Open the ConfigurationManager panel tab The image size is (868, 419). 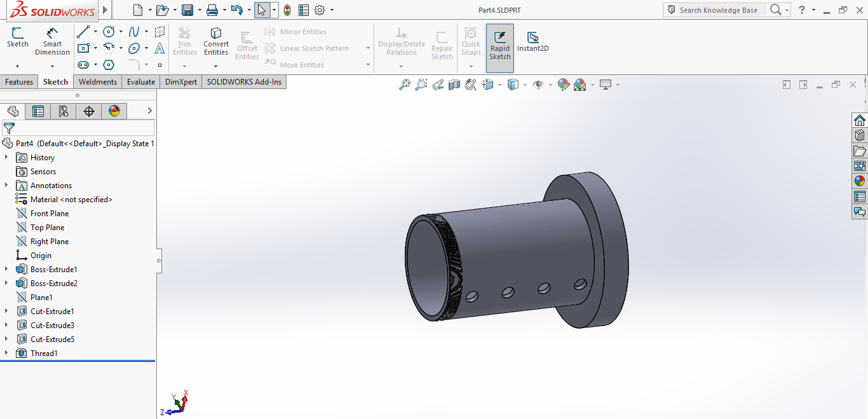pos(64,111)
